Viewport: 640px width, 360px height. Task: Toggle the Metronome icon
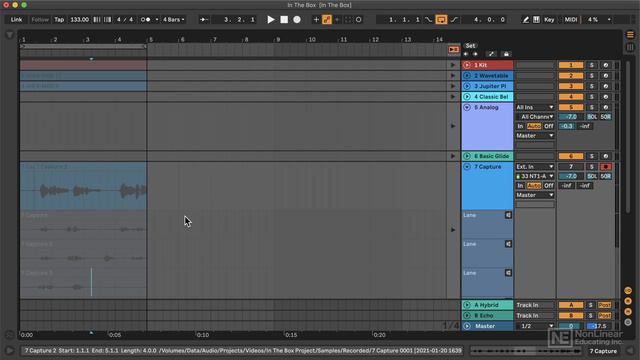146,19
